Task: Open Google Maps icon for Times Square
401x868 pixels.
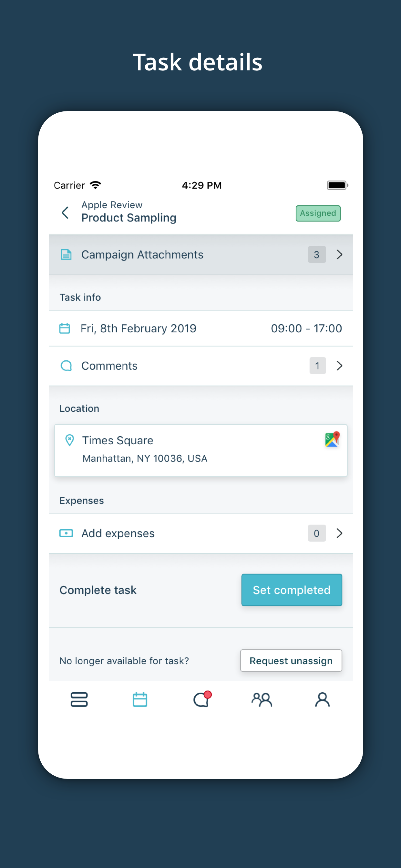Action: pyautogui.click(x=332, y=439)
